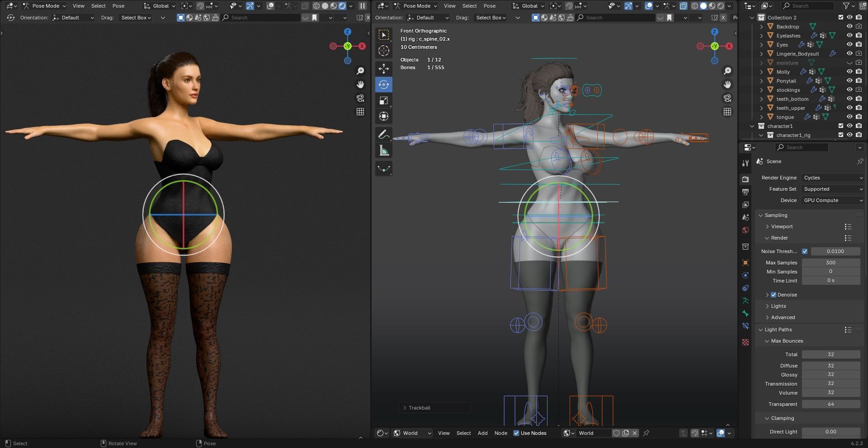Open the Bone properties tab

(745, 313)
